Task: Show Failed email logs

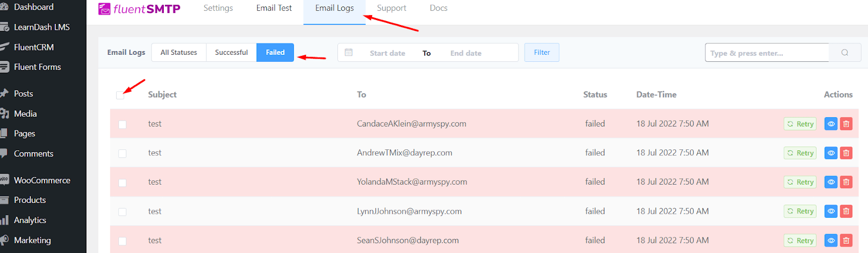Action: [x=275, y=53]
